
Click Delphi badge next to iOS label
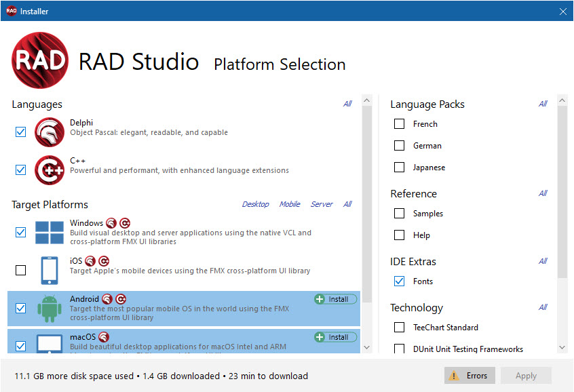click(90, 261)
